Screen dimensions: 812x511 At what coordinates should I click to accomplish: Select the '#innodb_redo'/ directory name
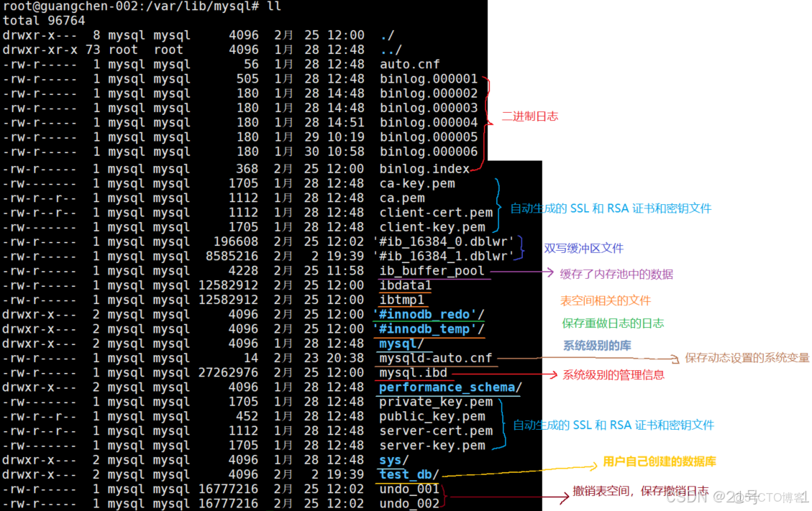click(x=428, y=314)
